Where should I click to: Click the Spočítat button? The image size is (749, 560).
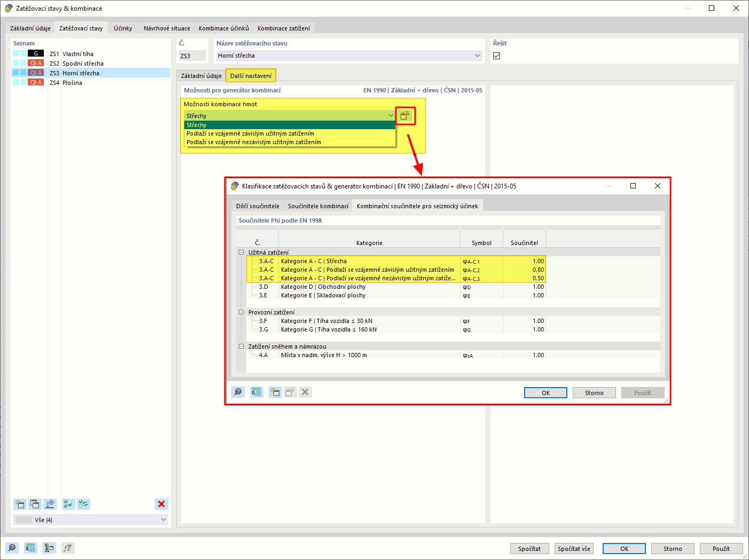[529, 549]
